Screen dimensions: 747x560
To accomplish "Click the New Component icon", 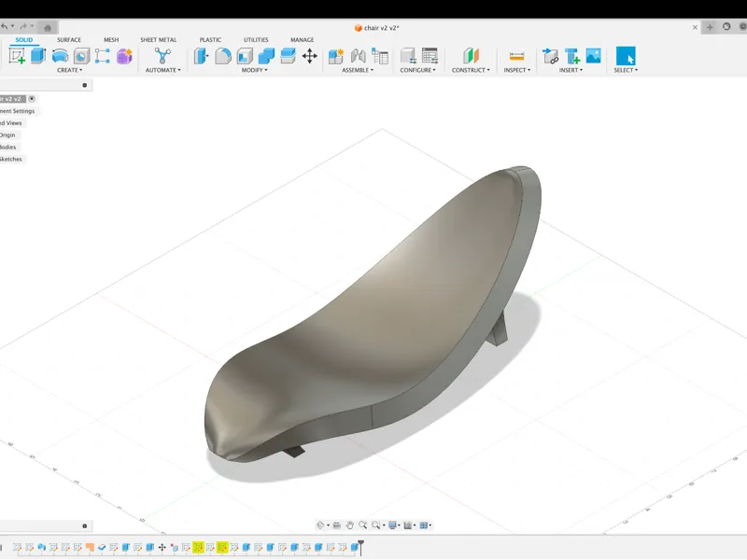I will point(336,56).
